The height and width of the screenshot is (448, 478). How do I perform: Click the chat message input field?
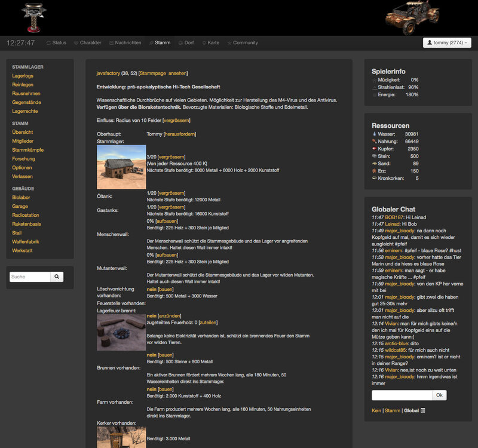pos(402,395)
